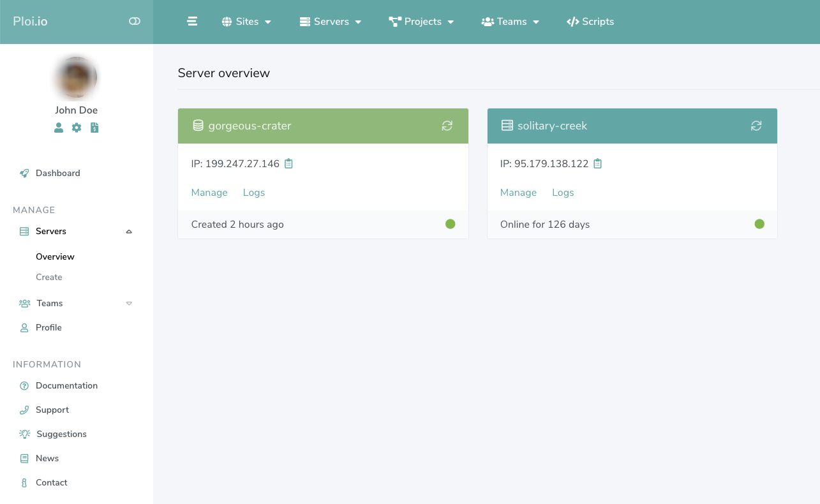Copy IP 199.247.27.146 with clipboard icon
Viewport: 820px width, 504px height.
[288, 163]
